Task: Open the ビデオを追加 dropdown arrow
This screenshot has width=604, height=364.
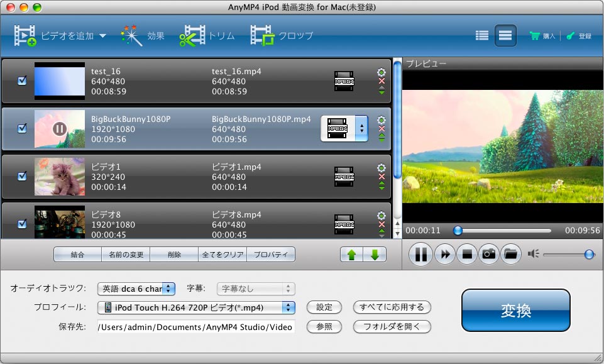Action: click(102, 36)
